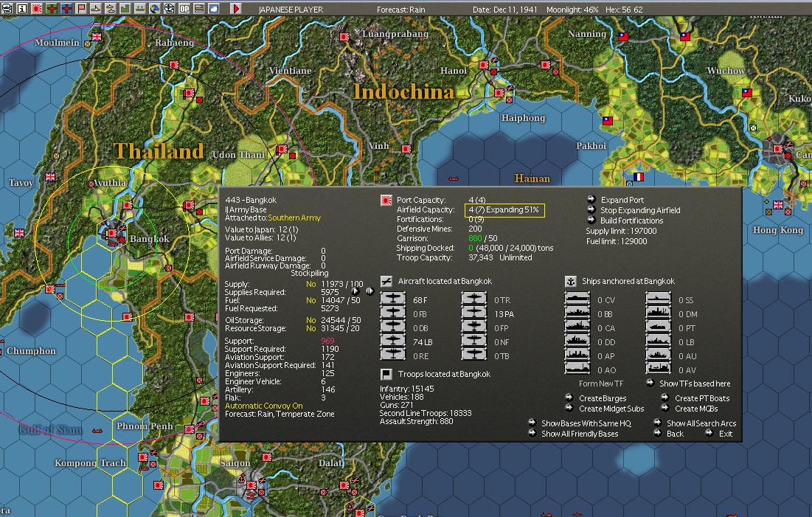Click the double yellow ships toolbar icon

pos(111,8)
